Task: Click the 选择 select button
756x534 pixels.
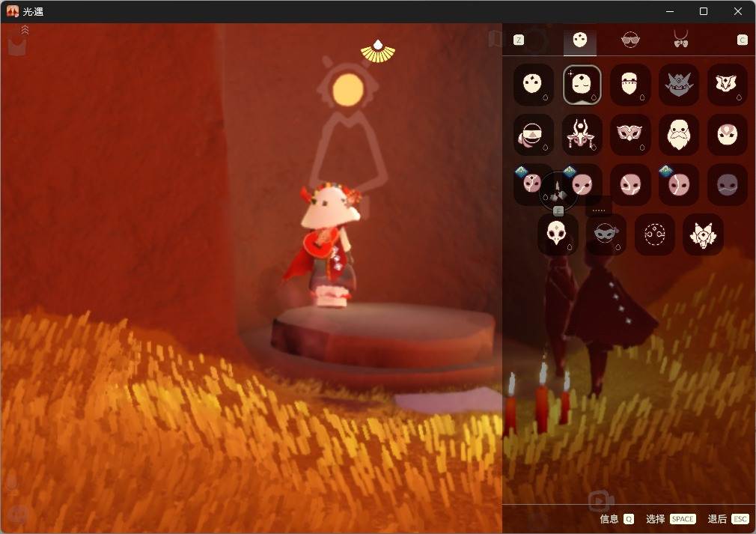Action: point(671,519)
